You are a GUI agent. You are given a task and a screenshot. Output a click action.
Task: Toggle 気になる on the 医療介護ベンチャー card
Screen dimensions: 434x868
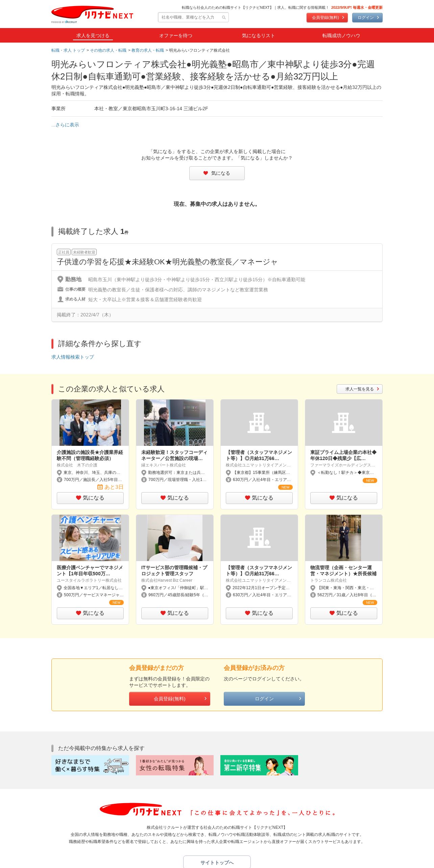(x=90, y=613)
